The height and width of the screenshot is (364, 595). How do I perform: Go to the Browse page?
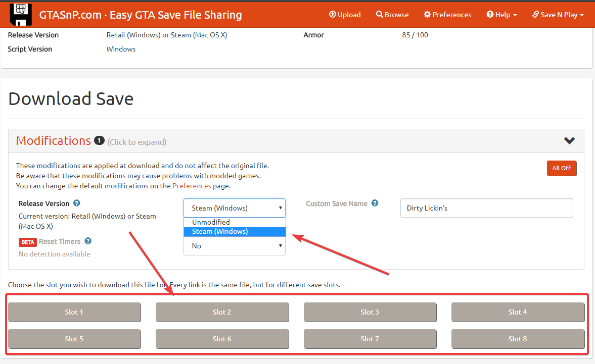392,15
